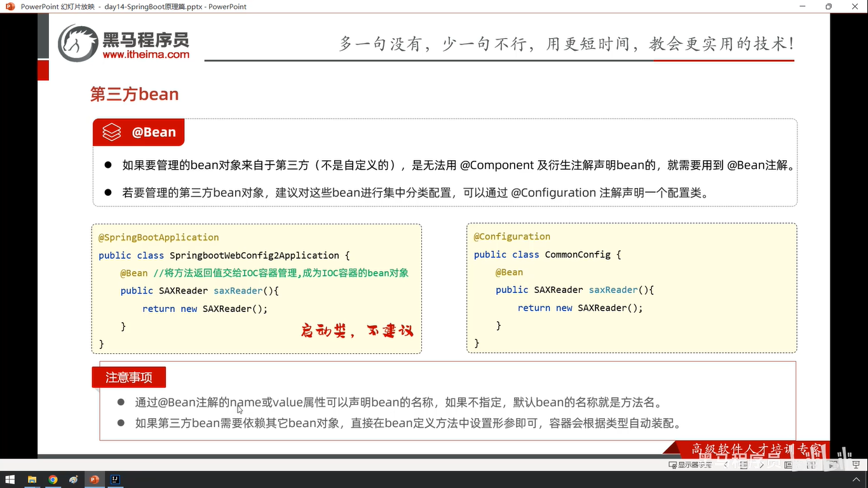Click 高级软件人才培训专家 footer banner
Image resolution: width=868 pixels, height=488 pixels.
[x=757, y=449]
